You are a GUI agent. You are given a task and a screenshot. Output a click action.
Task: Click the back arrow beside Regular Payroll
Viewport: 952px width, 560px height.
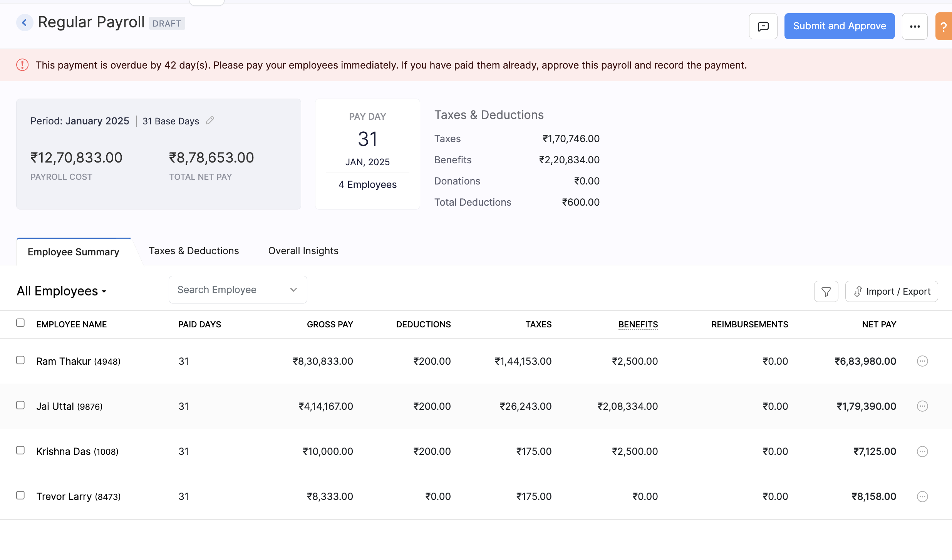(24, 23)
